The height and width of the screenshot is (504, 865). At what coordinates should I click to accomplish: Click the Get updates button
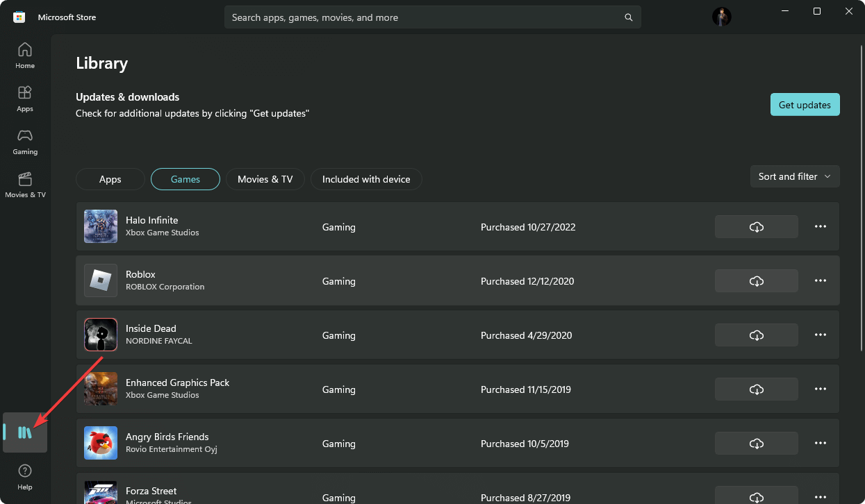[805, 105]
